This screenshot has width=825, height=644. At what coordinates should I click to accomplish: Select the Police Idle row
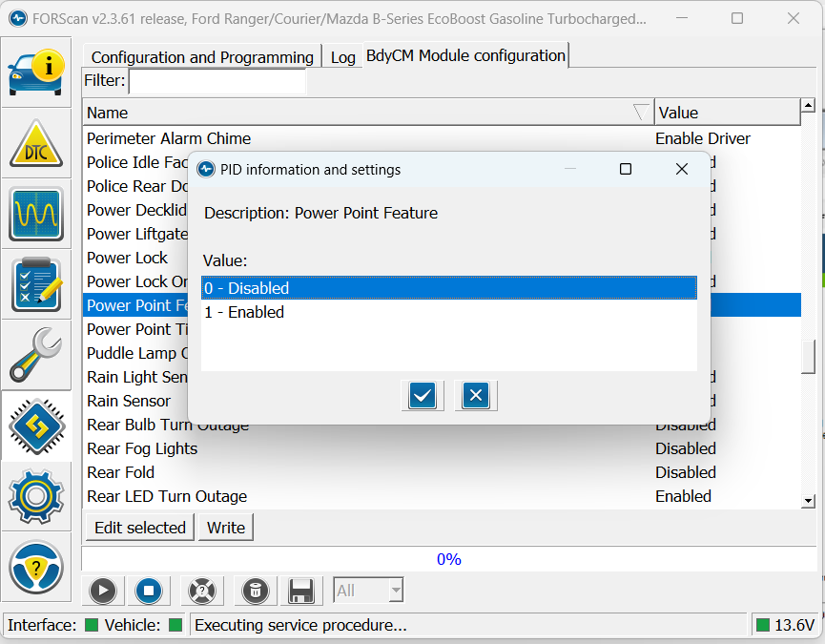[x=135, y=162]
